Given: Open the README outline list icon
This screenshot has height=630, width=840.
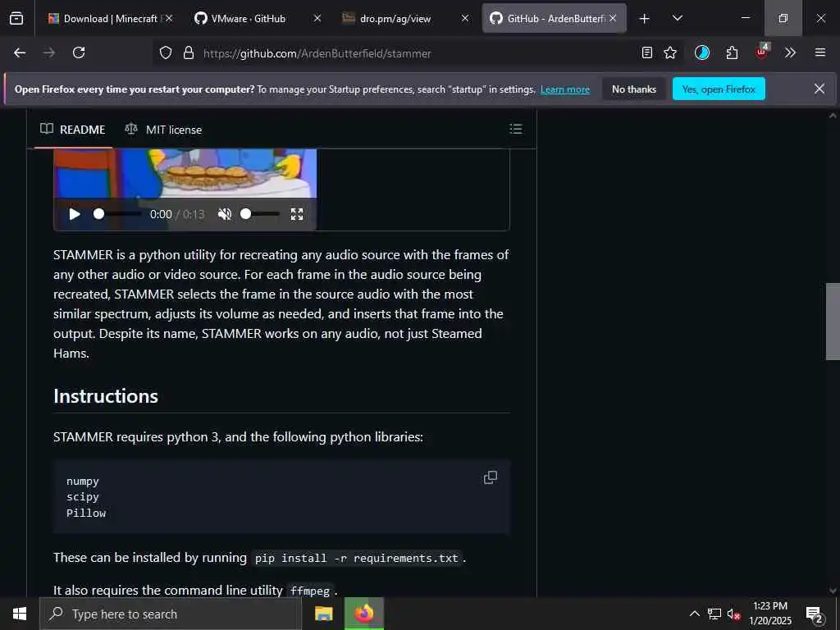Looking at the screenshot, I should point(515,129).
